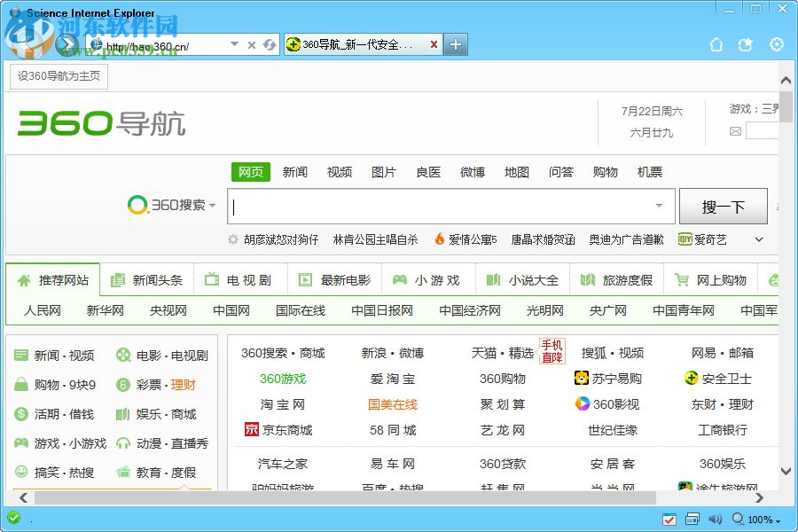Open the address bar history dropdown arrow
798x532 pixels.
point(235,43)
